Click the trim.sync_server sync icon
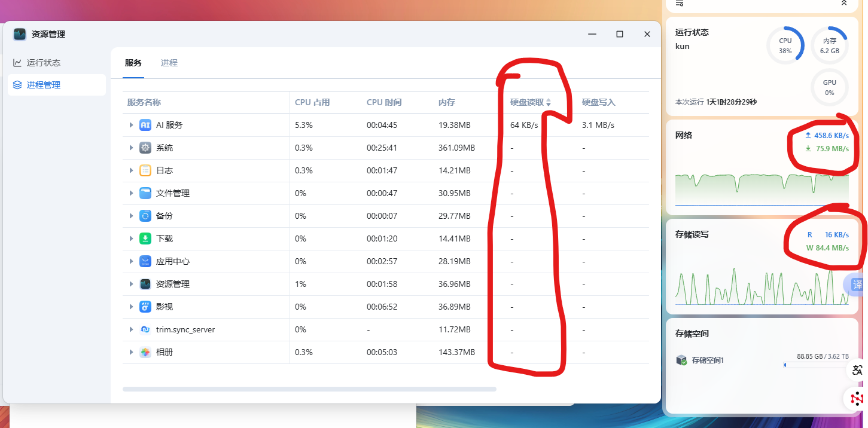This screenshot has width=868, height=428. pyautogui.click(x=145, y=329)
